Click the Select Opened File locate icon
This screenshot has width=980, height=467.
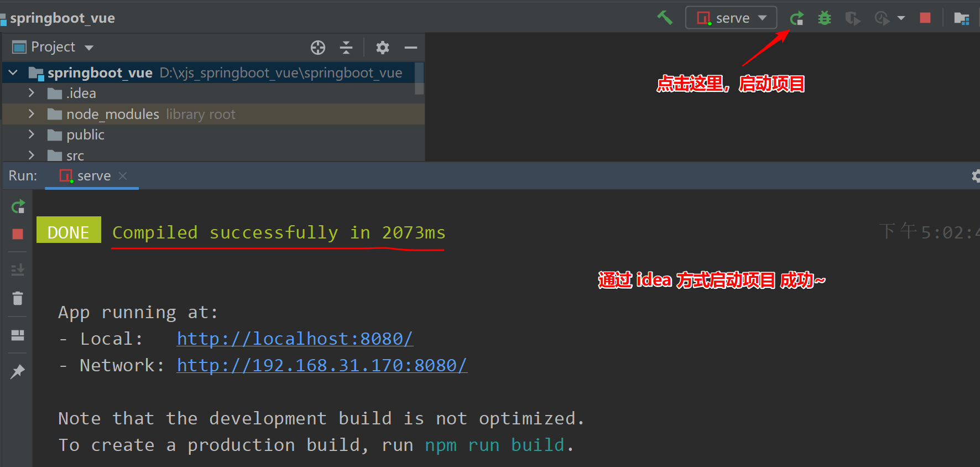318,48
